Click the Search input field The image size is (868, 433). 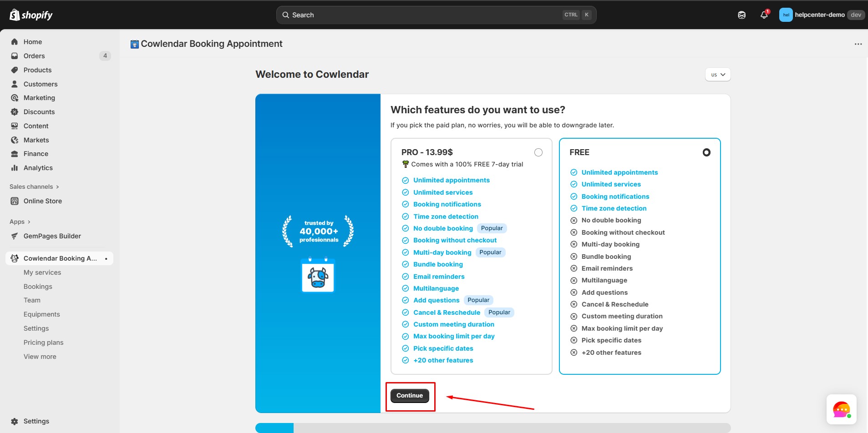[x=436, y=15]
